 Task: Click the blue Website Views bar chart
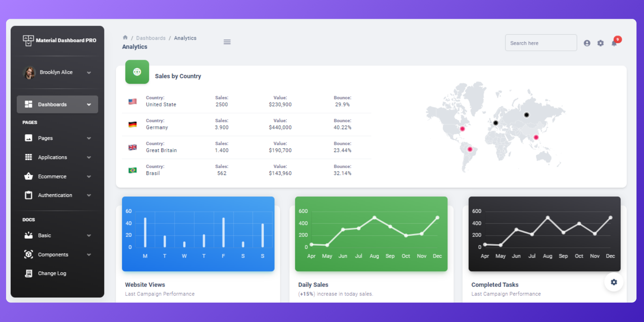point(198,234)
